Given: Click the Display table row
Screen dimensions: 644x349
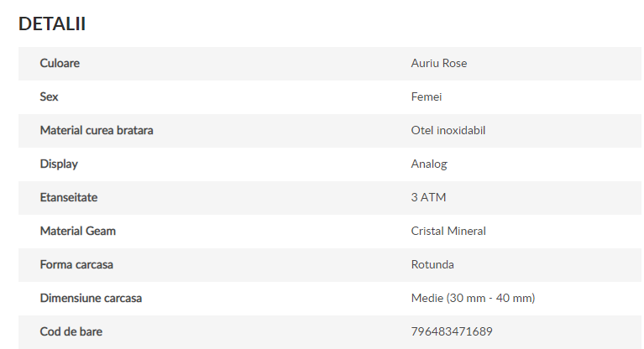Looking at the screenshot, I should click(x=330, y=164).
